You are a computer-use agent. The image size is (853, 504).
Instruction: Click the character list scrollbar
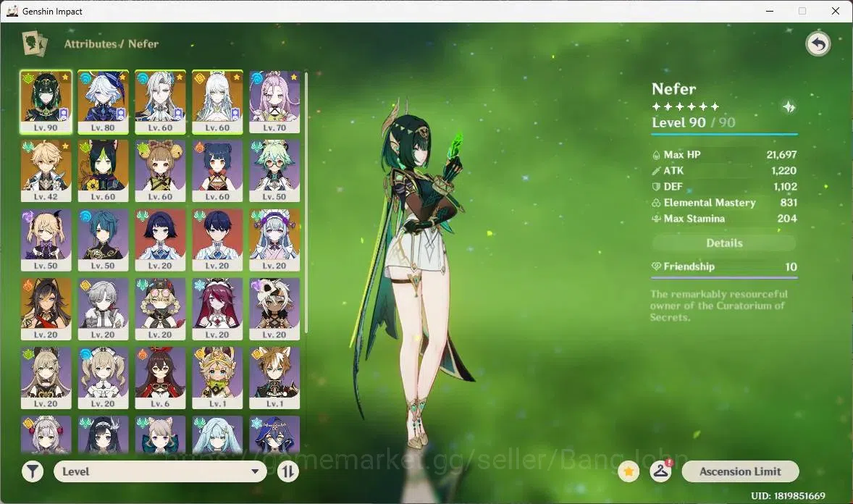[x=306, y=203]
